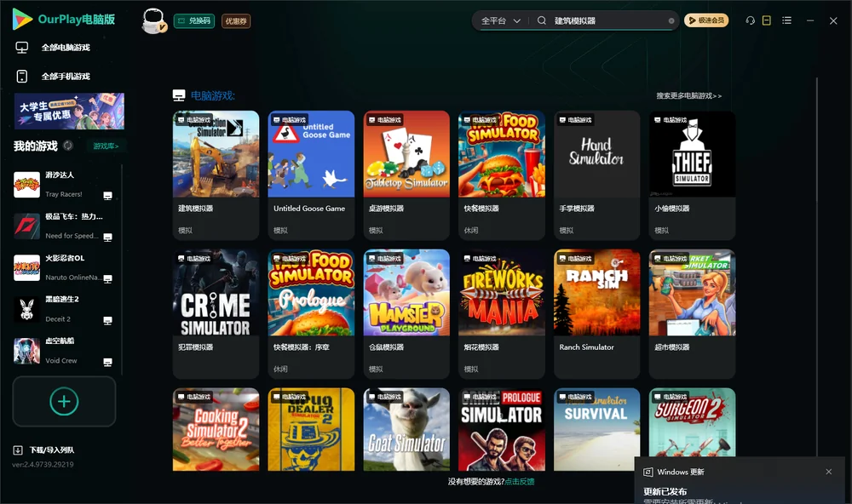The image size is (852, 504).
Task: Clear the search text with the X
Action: [671, 20]
